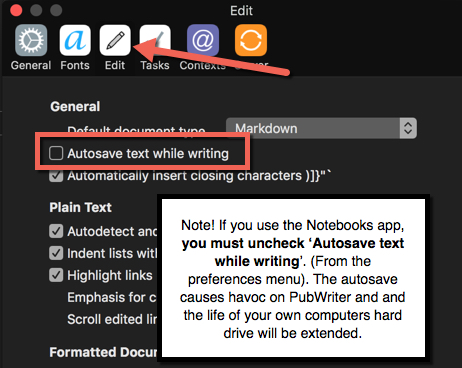Toggle Automatically insert closing characters checkbox

click(x=56, y=176)
